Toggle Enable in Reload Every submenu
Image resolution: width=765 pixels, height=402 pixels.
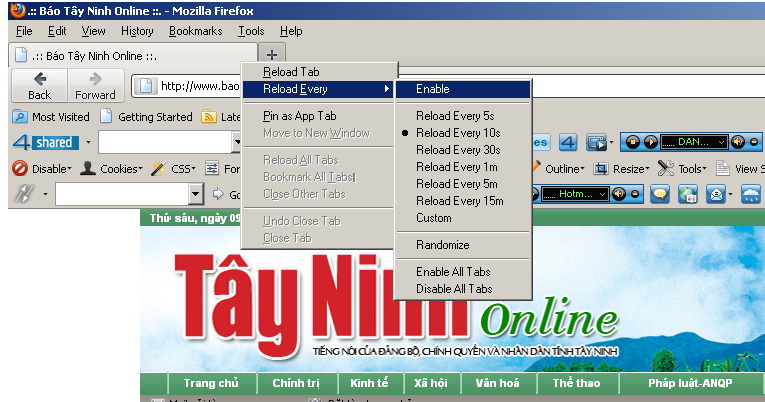tap(463, 89)
